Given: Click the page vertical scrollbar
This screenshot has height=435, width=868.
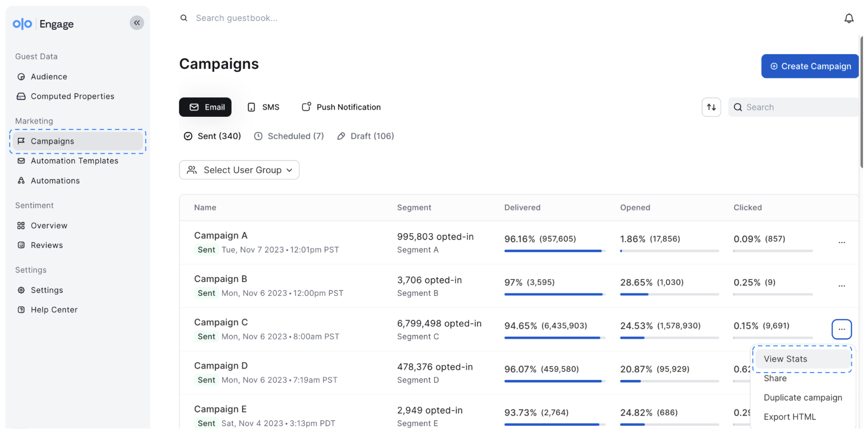Looking at the screenshot, I should pyautogui.click(x=861, y=102).
